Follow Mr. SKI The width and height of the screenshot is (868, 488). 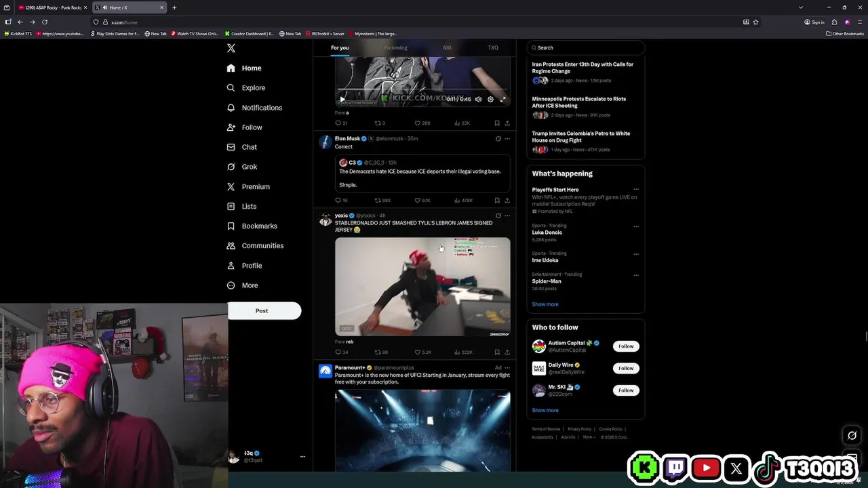626,390
